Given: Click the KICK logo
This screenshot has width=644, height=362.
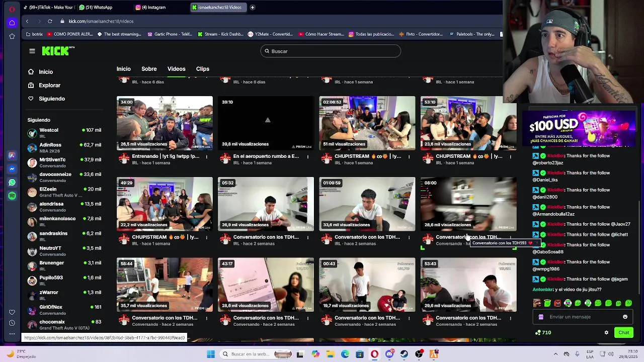Looking at the screenshot, I should [x=58, y=51].
